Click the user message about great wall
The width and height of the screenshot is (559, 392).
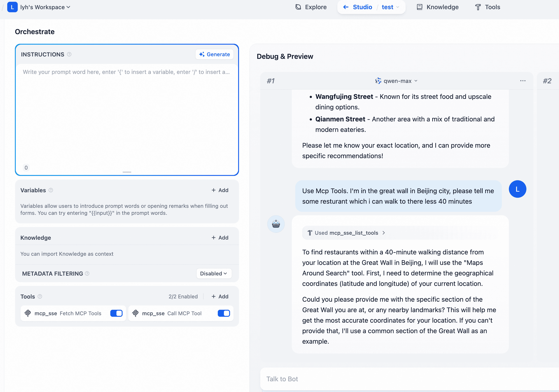[398, 196]
